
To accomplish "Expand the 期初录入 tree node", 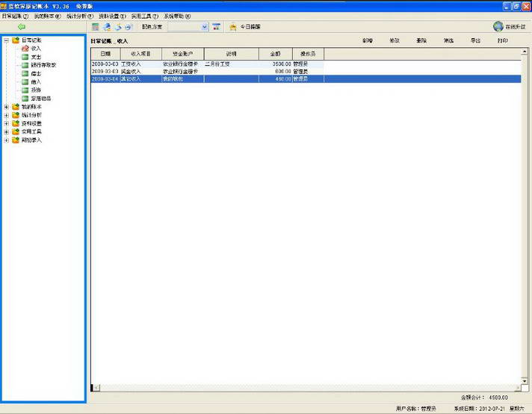I will pos(7,140).
